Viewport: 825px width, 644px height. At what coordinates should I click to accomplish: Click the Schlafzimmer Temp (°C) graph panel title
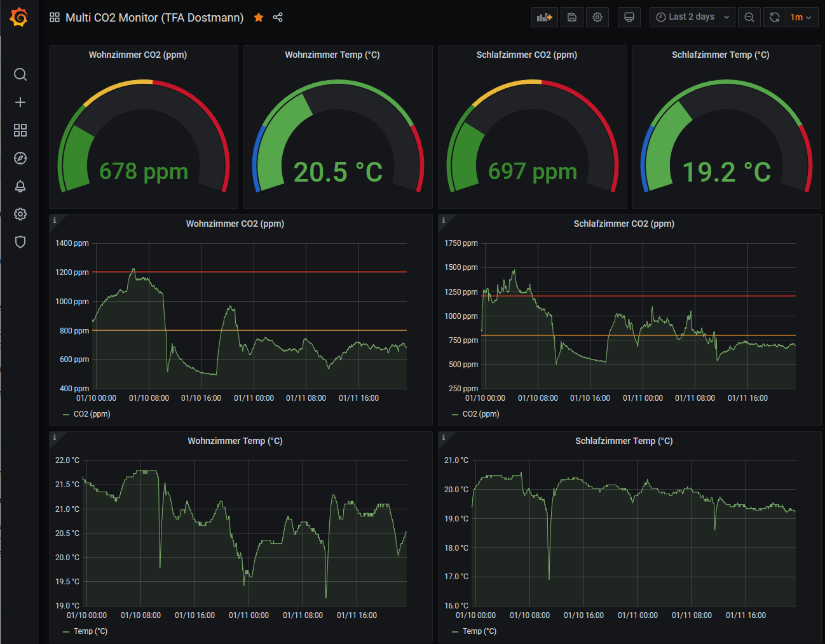(624, 441)
